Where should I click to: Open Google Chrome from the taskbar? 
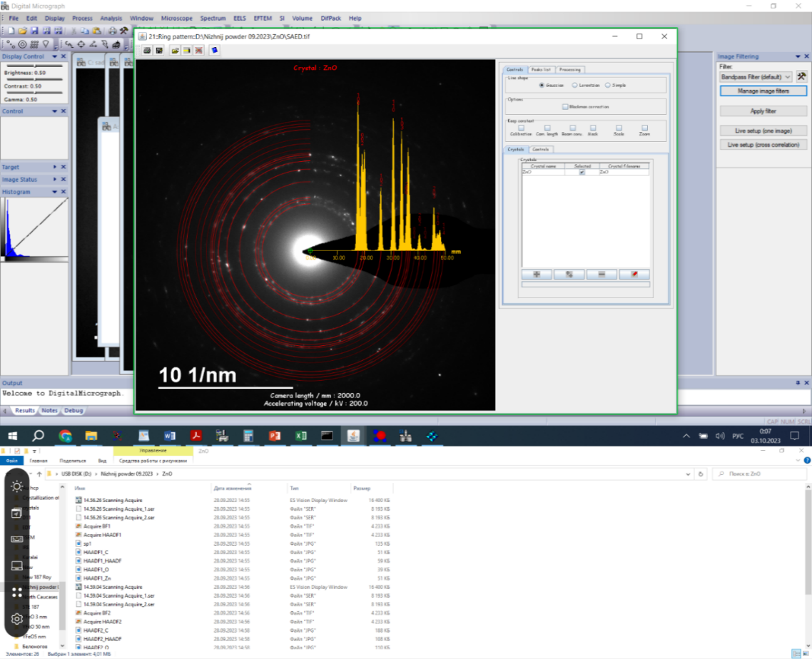point(65,436)
